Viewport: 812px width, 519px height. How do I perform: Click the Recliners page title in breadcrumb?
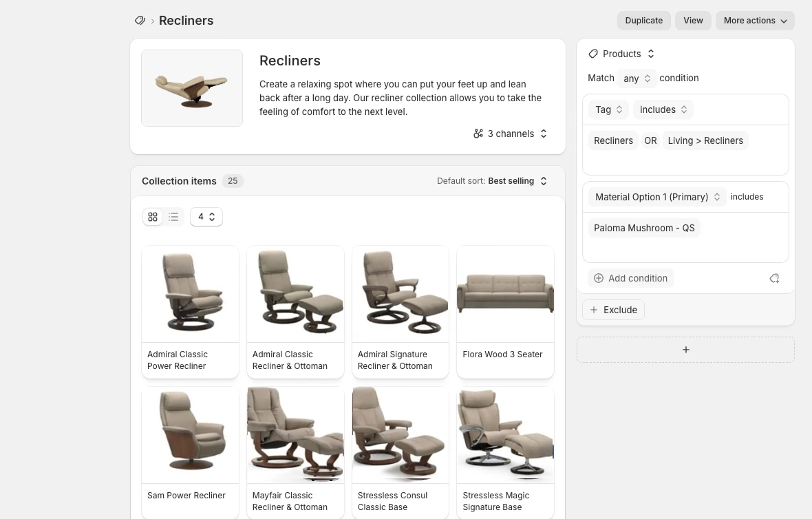186,20
